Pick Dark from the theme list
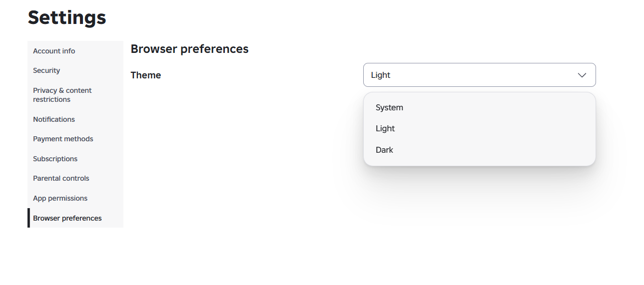Image resolution: width=644 pixels, height=285 pixels. click(x=479, y=150)
